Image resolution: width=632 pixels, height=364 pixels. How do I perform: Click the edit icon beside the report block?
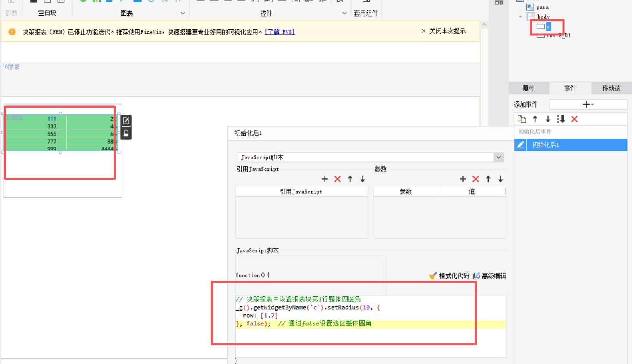click(126, 120)
